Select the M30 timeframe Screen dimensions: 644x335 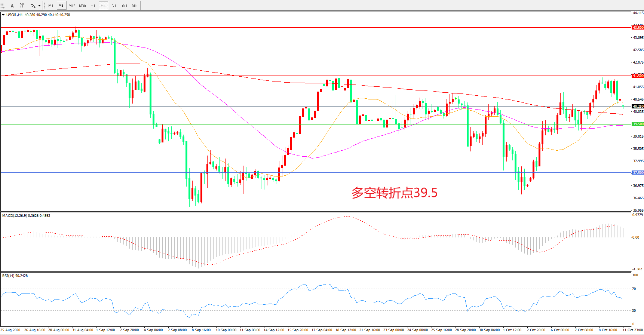coord(82,6)
